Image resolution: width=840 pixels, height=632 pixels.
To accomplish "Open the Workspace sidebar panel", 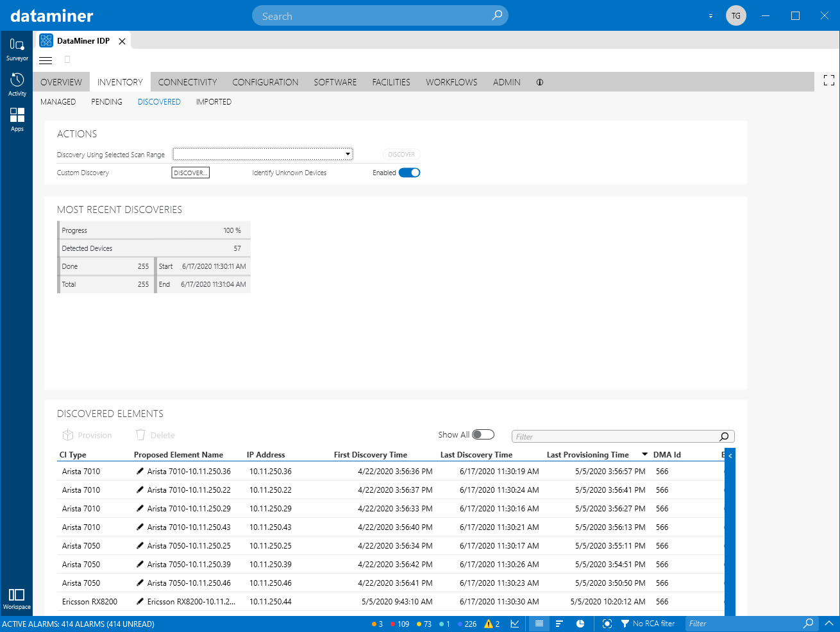I will [x=17, y=599].
